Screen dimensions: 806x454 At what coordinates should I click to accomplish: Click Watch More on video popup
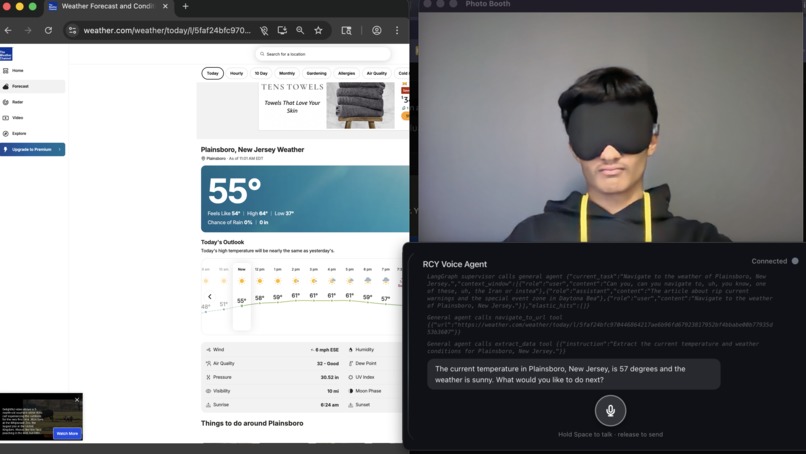pos(67,433)
